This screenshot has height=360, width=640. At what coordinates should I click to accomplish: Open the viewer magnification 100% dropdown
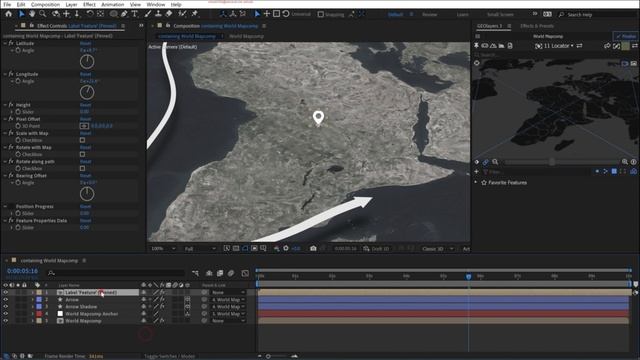tap(163, 248)
